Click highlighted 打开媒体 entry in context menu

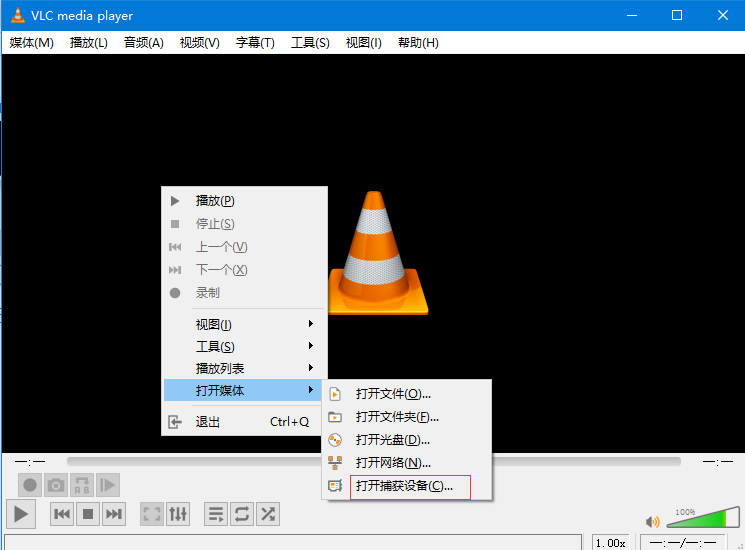coord(244,390)
